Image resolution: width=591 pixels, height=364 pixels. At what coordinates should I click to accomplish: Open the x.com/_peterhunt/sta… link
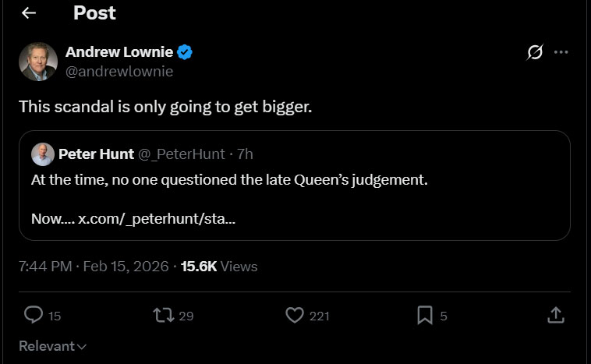pos(157,219)
